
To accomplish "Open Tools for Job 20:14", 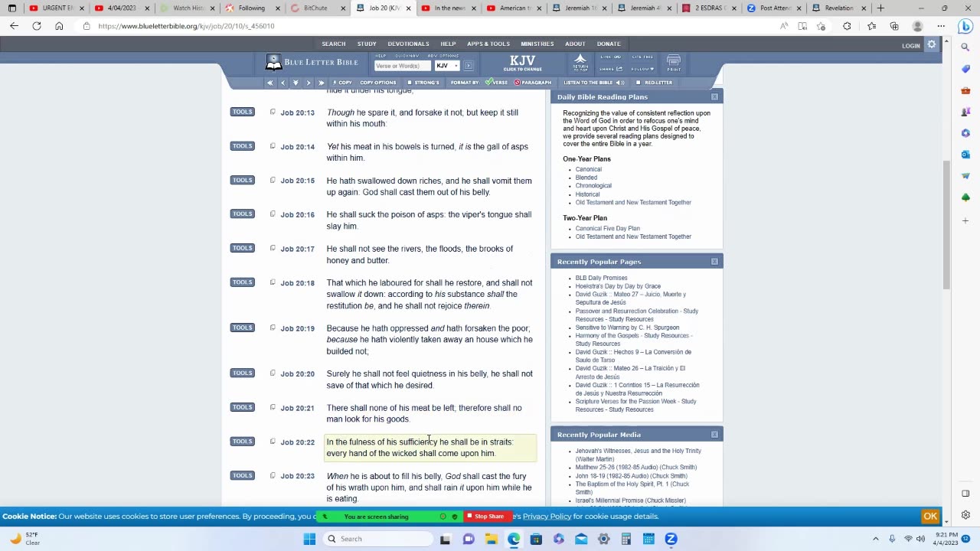I will coord(242,146).
